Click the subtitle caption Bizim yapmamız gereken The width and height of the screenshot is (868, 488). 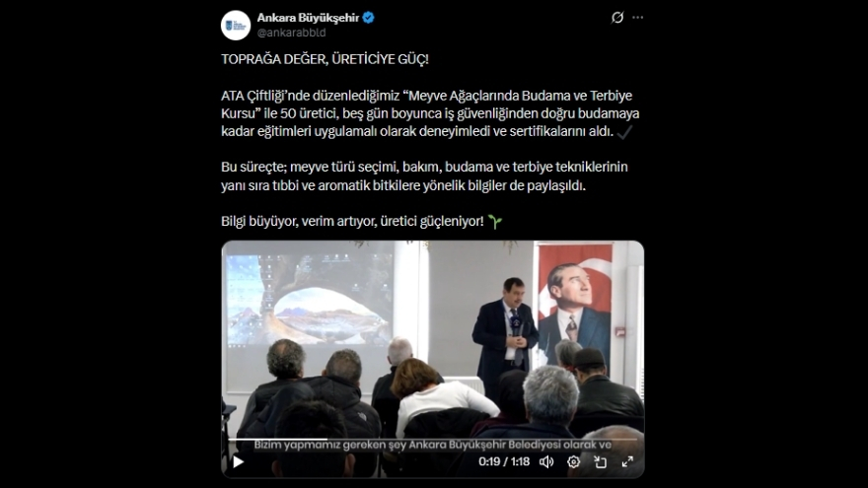[x=432, y=445]
